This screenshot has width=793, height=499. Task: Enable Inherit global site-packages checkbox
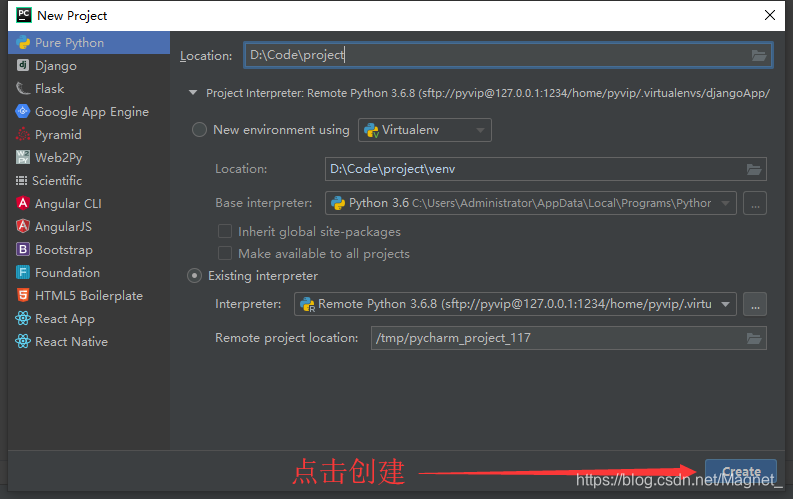(225, 231)
